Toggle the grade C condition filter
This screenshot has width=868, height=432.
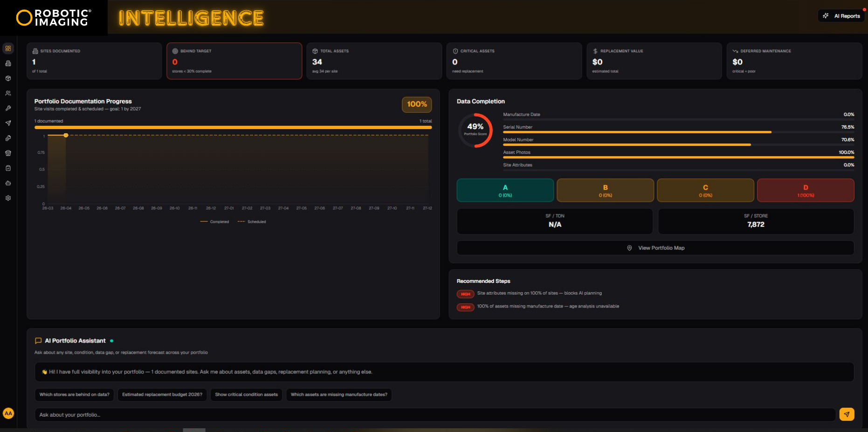705,190
